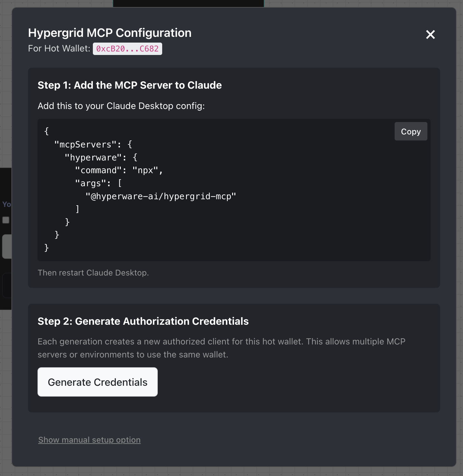Click the 'Each generation creates a new authorized client' description
The height and width of the screenshot is (476, 463).
coord(222,348)
